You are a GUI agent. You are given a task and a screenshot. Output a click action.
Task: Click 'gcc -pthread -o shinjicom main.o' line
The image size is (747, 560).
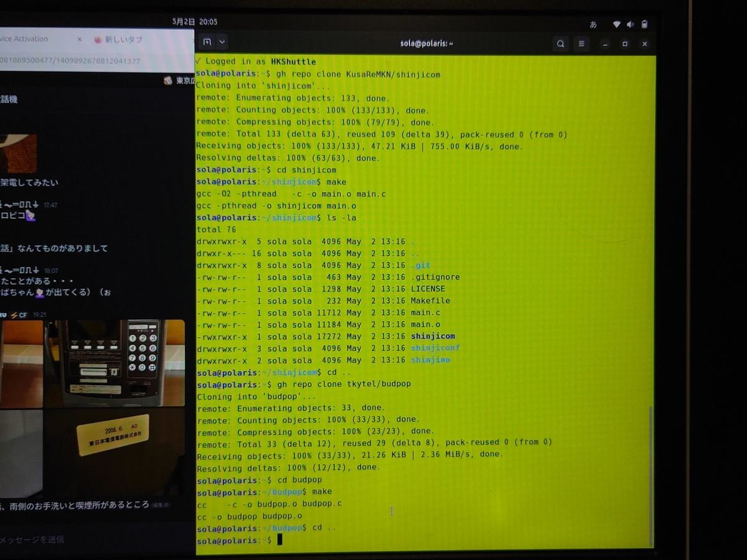(x=276, y=206)
